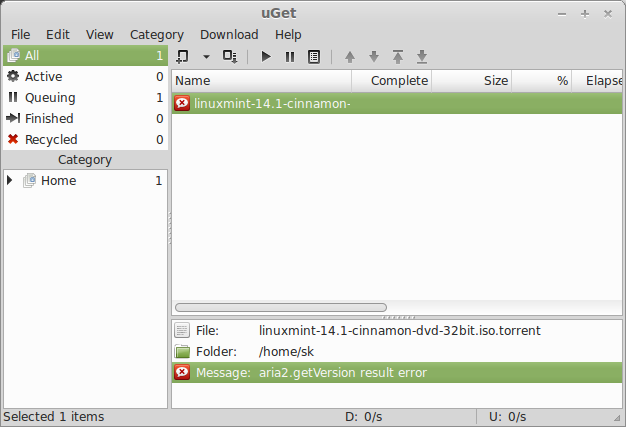Move download to top icon
Viewport: 626px width, 427px height.
pyautogui.click(x=398, y=57)
